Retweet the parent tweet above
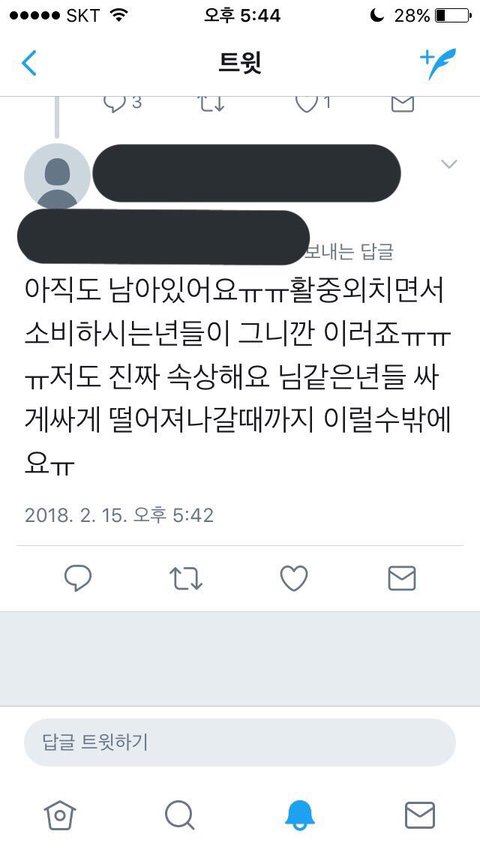Viewport: 480px width, 852px height. tap(211, 104)
